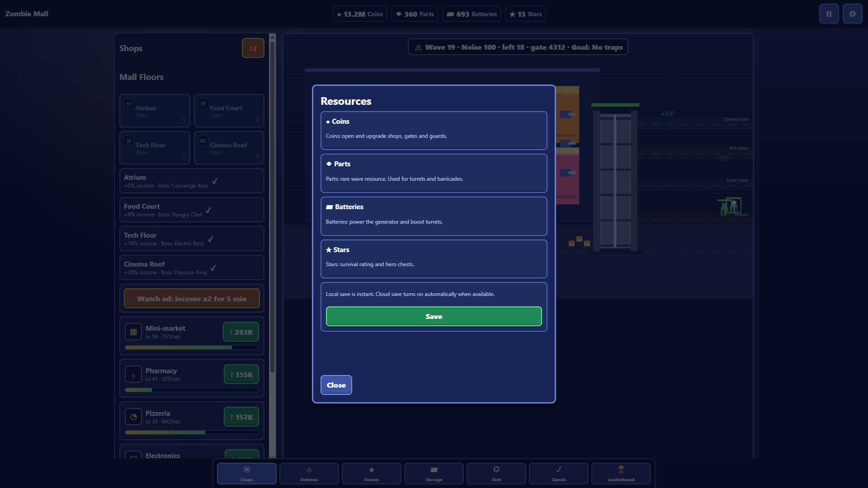Click the Pharmacy progress bar
Image resolution: width=868 pixels, height=488 pixels.
pyautogui.click(x=192, y=390)
